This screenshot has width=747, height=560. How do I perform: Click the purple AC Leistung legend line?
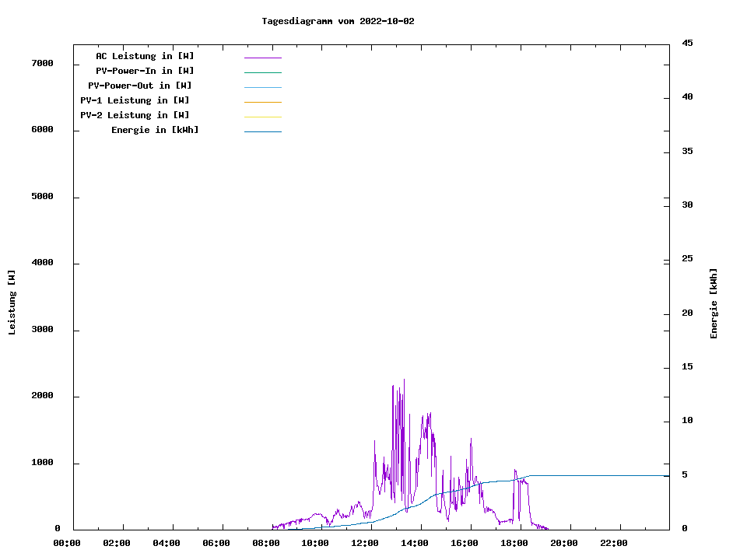coord(262,58)
